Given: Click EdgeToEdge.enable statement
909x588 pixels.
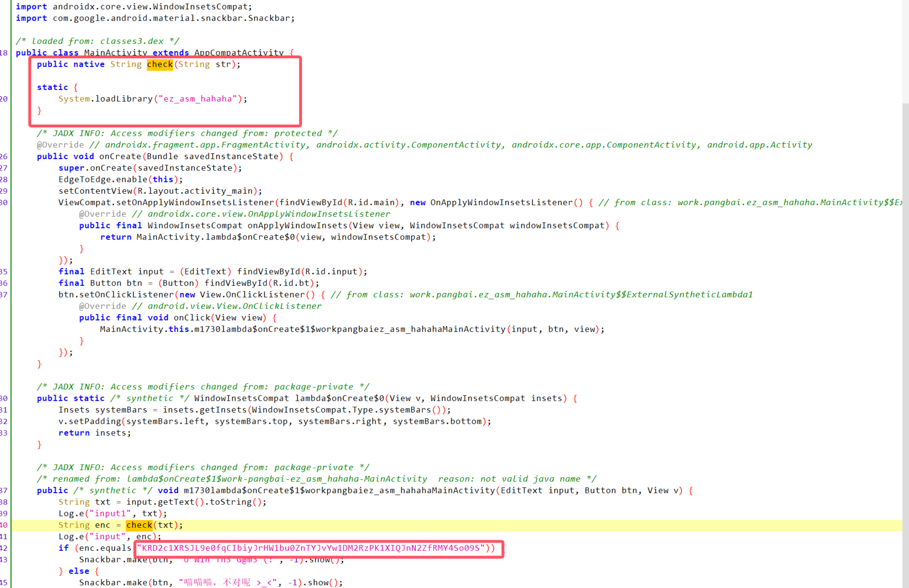Looking at the screenshot, I should [x=103, y=179].
